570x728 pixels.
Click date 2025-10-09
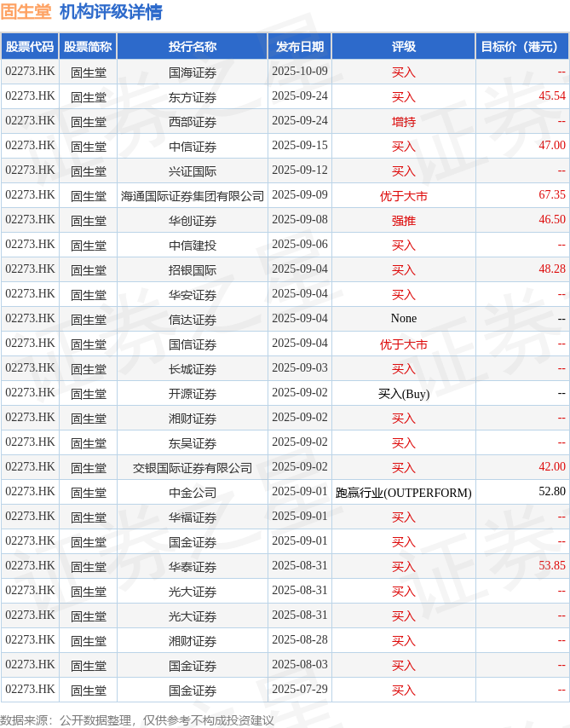[x=300, y=71]
